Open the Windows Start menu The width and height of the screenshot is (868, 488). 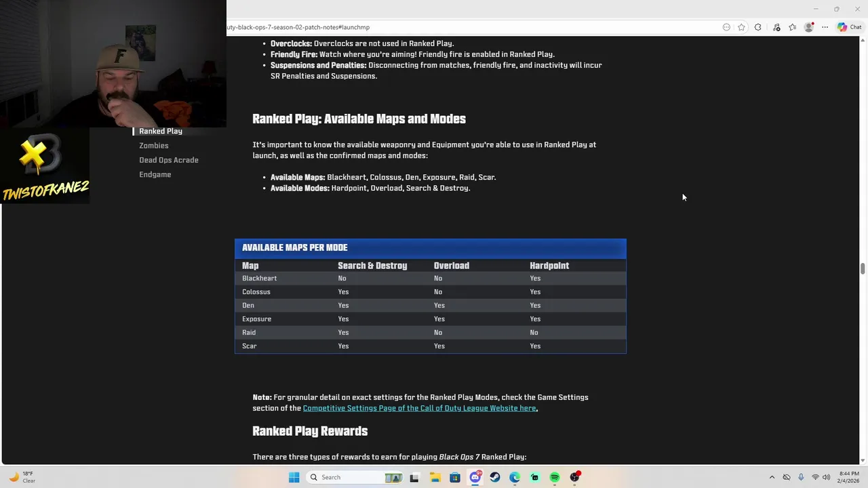pyautogui.click(x=294, y=477)
